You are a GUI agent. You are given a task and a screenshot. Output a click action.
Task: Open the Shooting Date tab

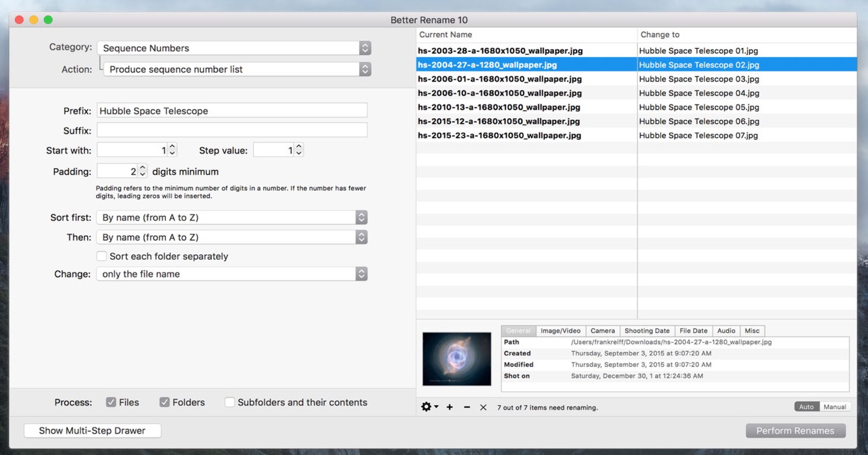coord(647,331)
